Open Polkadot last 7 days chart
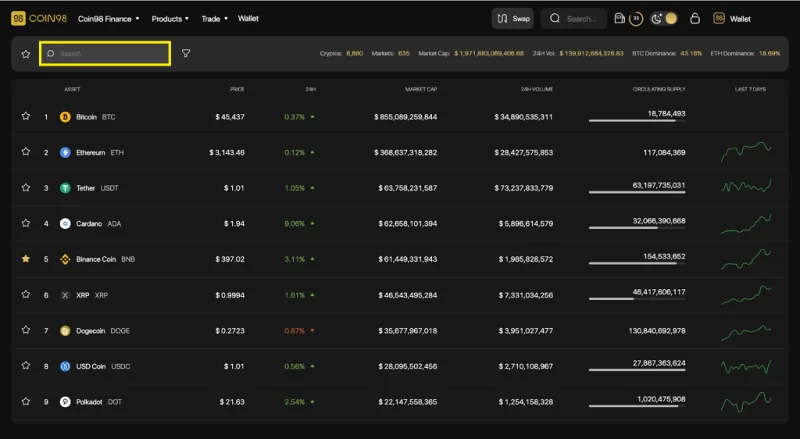Screen dimensions: 800x439 [746, 402]
